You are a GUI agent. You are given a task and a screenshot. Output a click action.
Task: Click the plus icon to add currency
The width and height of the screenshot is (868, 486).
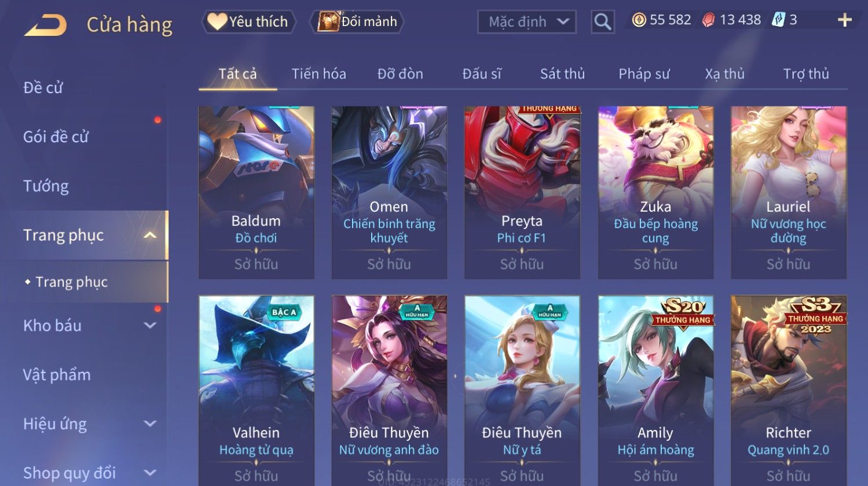click(845, 20)
